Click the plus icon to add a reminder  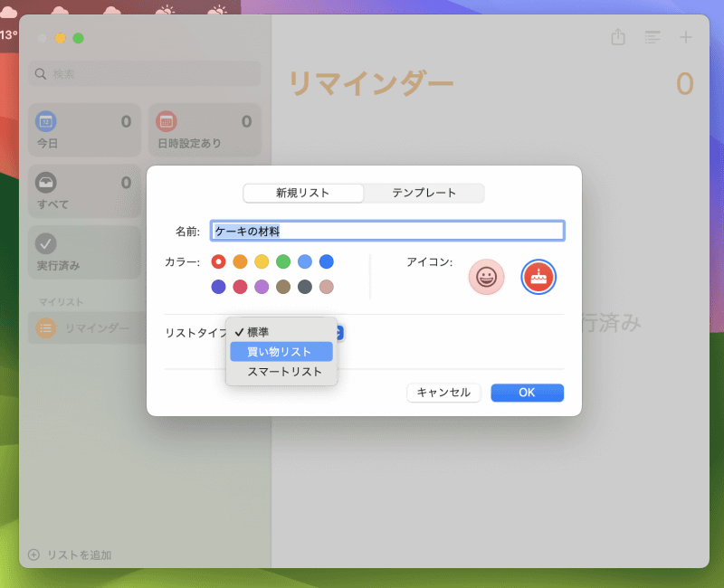(686, 38)
